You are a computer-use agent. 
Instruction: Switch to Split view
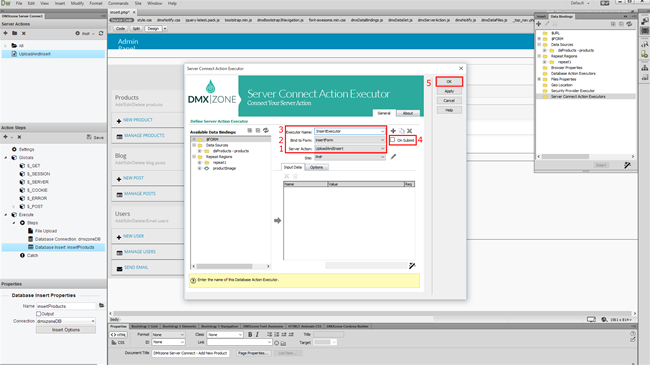click(x=136, y=29)
